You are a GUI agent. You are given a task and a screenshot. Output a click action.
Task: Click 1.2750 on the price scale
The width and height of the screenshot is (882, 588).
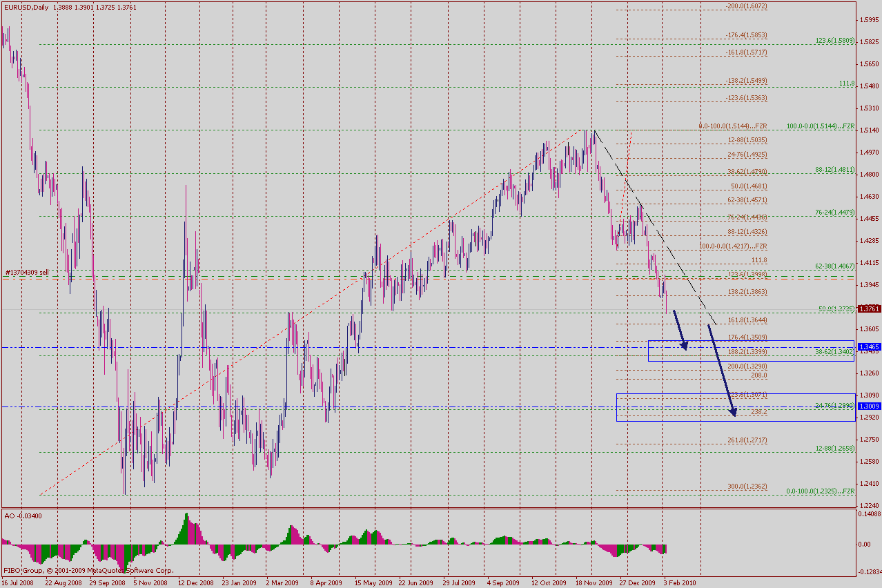(x=868, y=440)
